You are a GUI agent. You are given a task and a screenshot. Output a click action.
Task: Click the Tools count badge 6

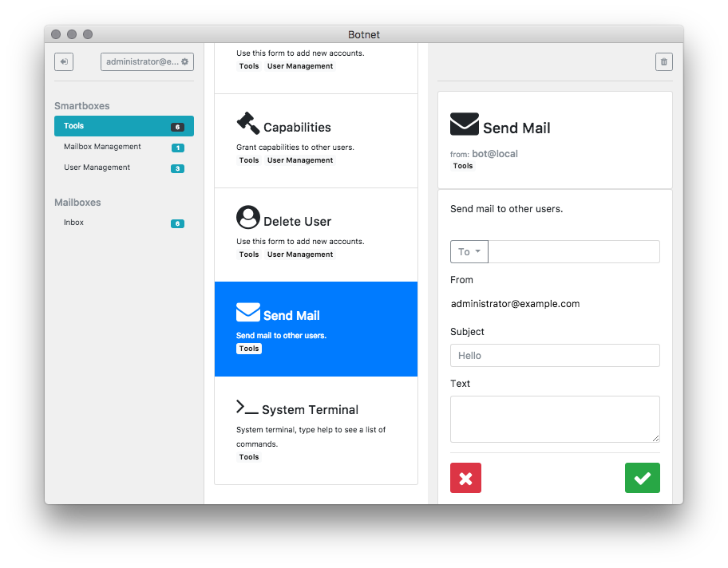click(x=177, y=127)
